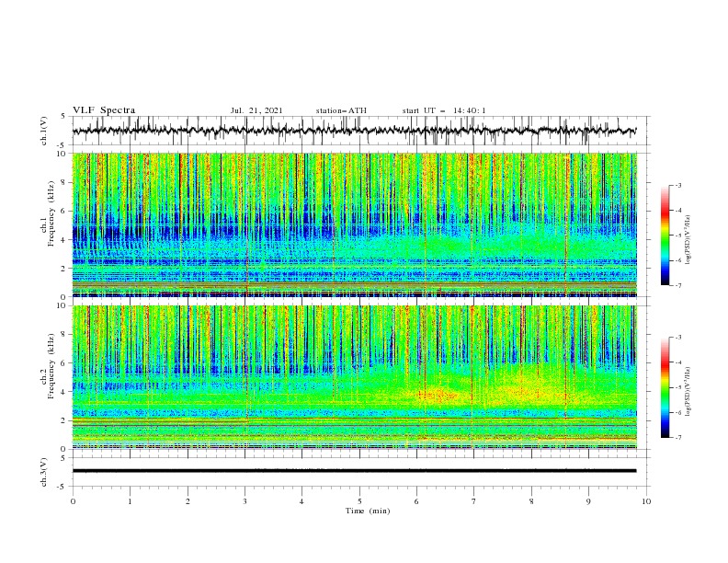Select the date "Jul. 21, 2021"
The image size is (728, 563).
(x=256, y=110)
